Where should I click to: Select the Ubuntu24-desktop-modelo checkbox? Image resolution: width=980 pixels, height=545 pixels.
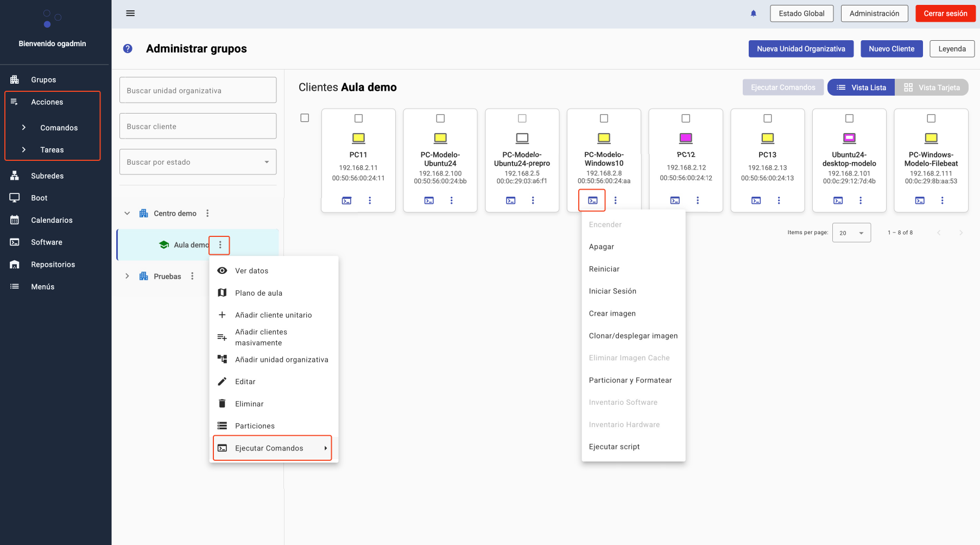point(849,118)
